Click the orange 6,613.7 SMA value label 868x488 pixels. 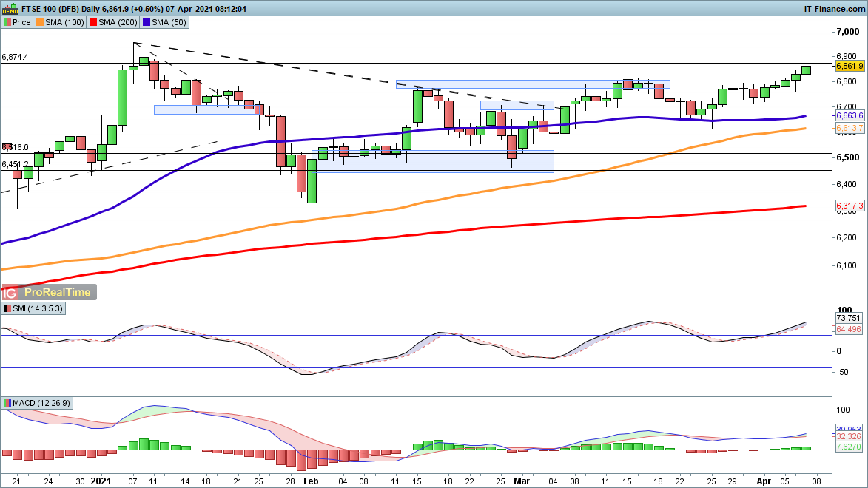(850, 129)
